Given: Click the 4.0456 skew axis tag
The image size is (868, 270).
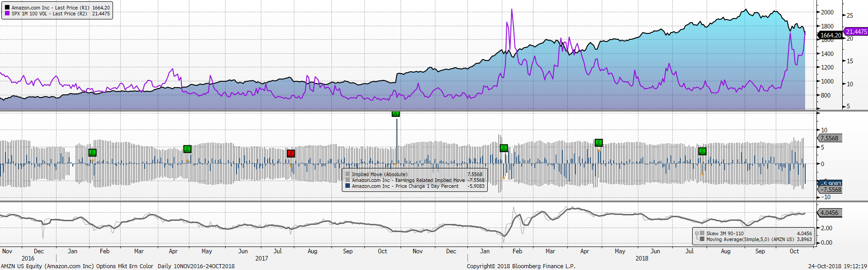Looking at the screenshot, I should click(829, 213).
